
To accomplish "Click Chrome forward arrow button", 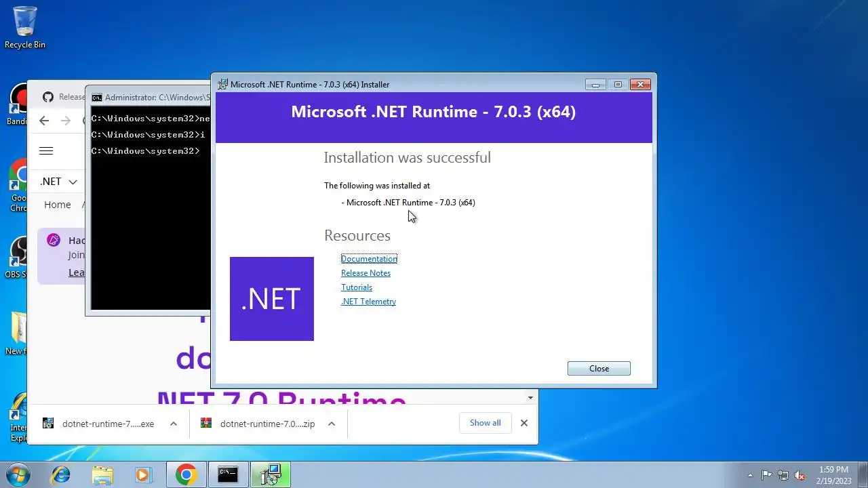I will click(66, 121).
